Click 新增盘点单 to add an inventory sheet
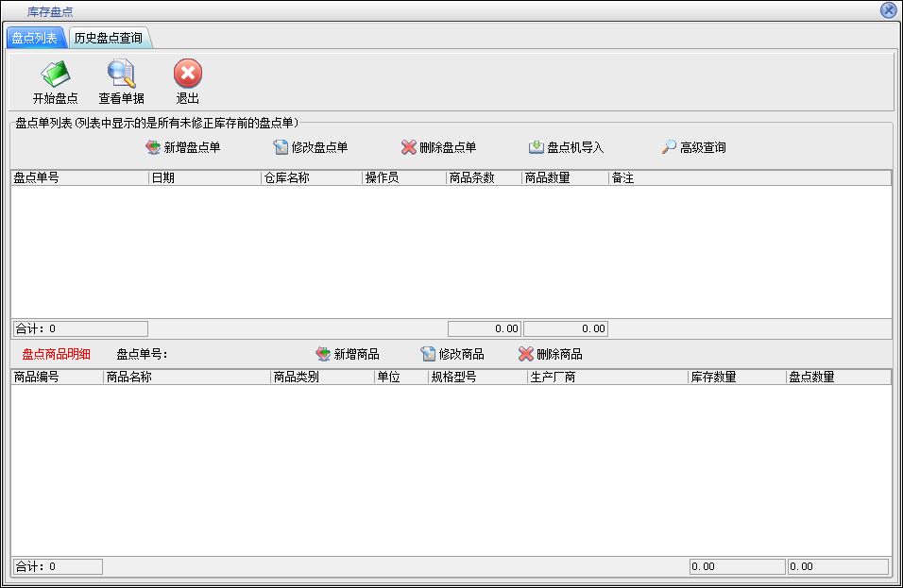Viewport: 903px width, 588px height. pos(182,147)
